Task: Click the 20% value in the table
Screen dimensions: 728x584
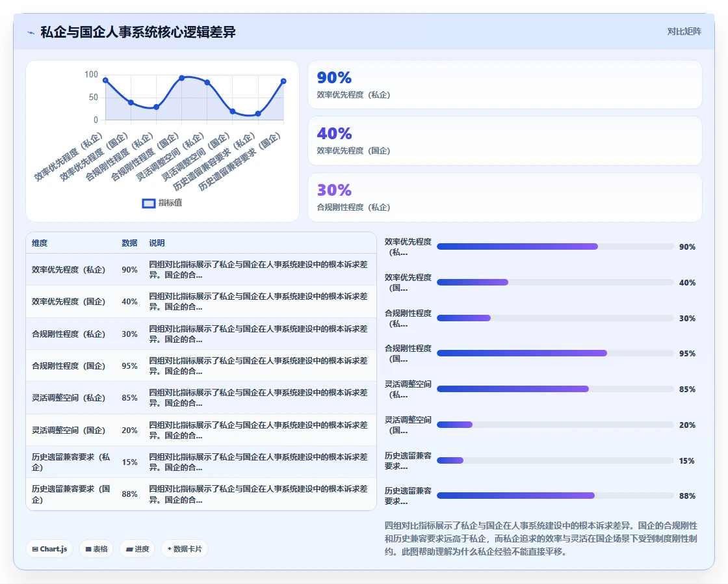Action: [x=129, y=431]
